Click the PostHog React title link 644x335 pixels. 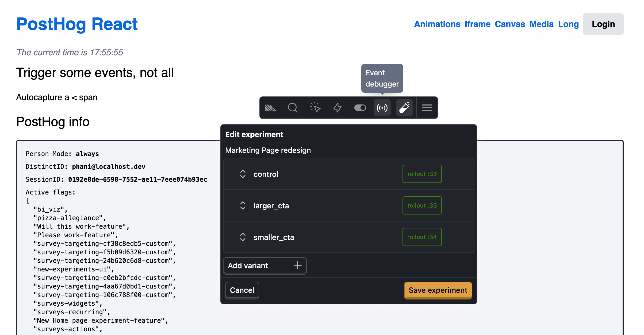[77, 24]
